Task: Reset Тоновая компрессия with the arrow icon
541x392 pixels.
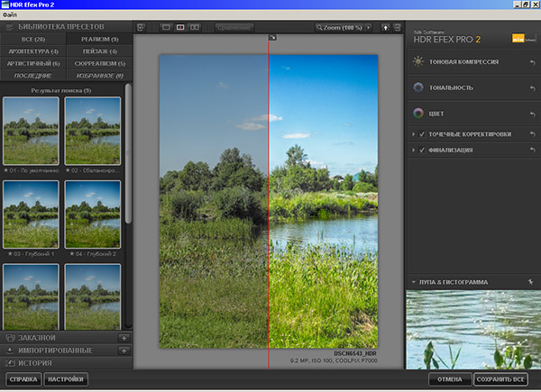Action: pos(531,62)
